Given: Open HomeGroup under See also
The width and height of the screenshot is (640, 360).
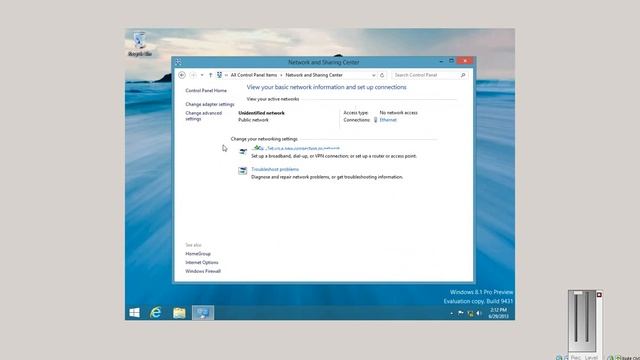Looking at the screenshot, I should [198, 254].
